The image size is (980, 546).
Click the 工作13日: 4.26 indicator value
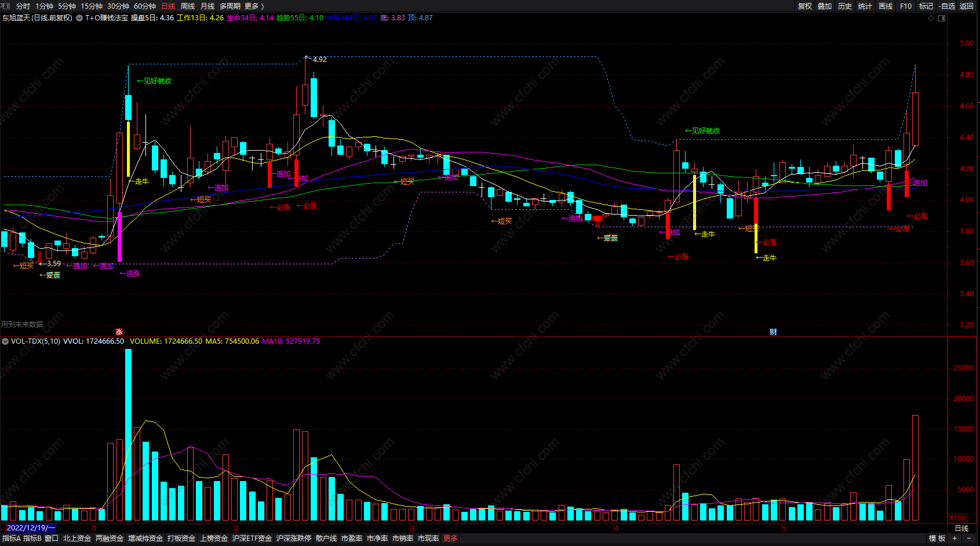(x=201, y=18)
